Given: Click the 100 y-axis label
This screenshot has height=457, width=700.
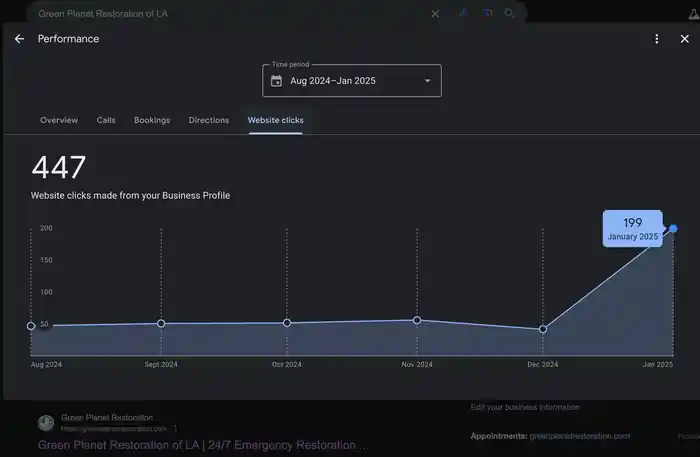Looking at the screenshot, I should pyautogui.click(x=46, y=292).
